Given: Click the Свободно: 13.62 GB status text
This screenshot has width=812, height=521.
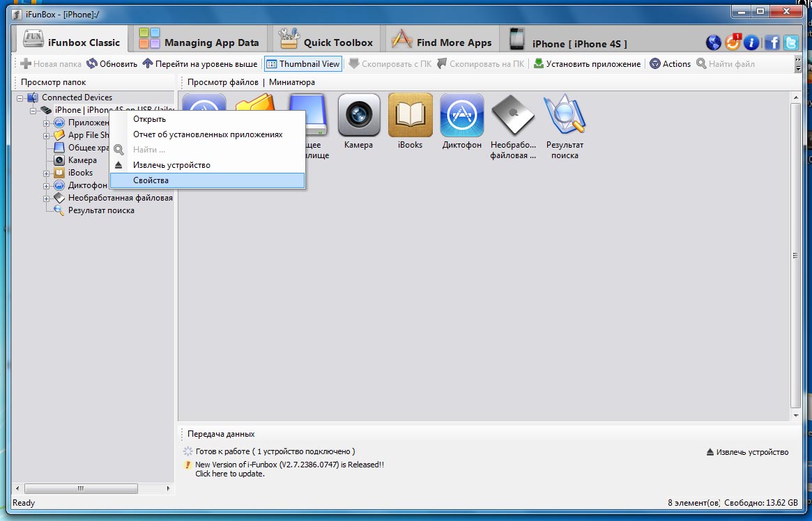Looking at the screenshot, I should [760, 502].
